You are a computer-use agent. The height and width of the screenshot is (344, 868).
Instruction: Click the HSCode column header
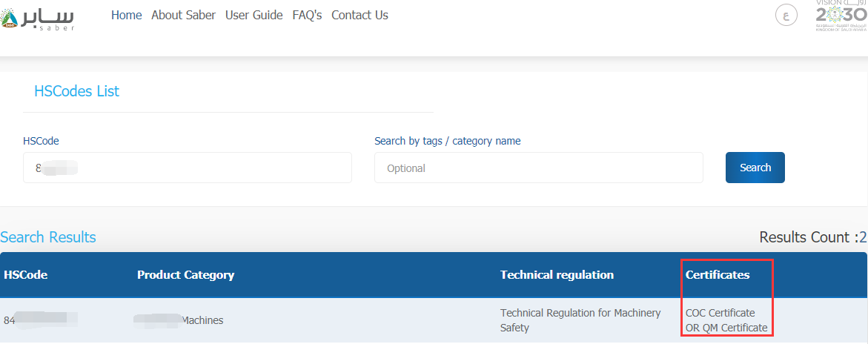(x=25, y=275)
